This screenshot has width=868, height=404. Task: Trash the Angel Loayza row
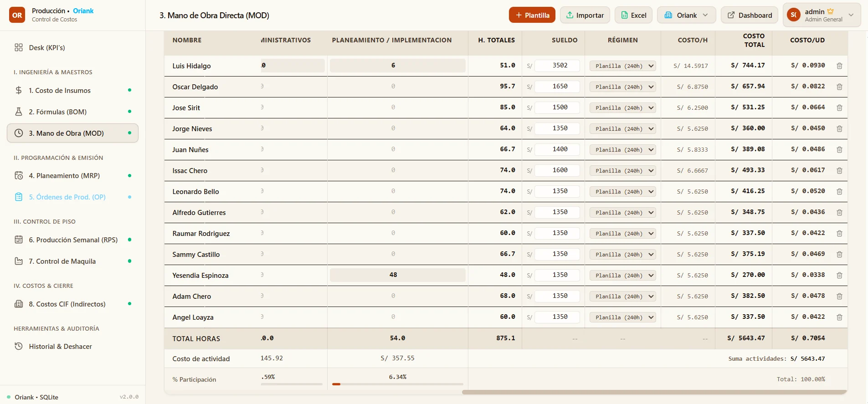tap(839, 317)
